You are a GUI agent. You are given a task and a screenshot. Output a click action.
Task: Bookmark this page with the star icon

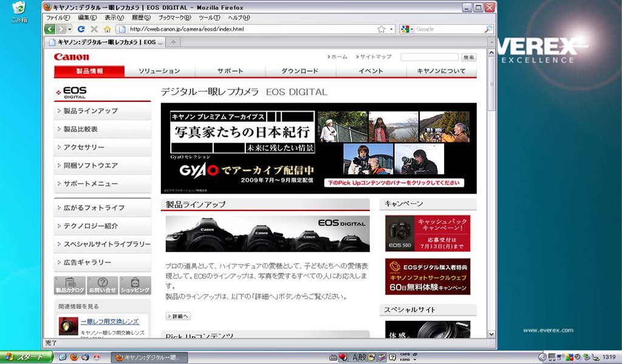click(381, 29)
